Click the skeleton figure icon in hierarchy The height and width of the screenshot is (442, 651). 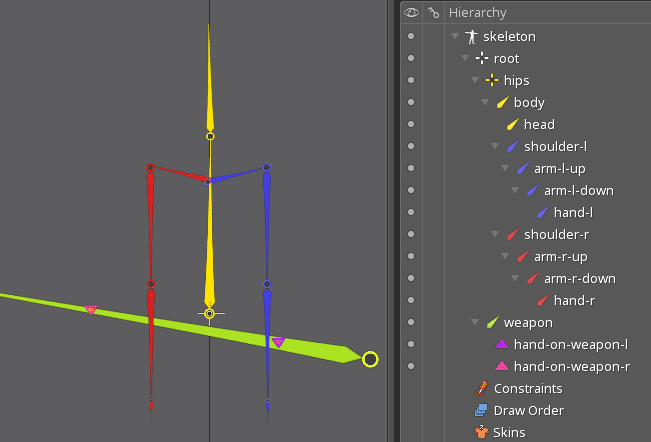pyautogui.click(x=471, y=37)
